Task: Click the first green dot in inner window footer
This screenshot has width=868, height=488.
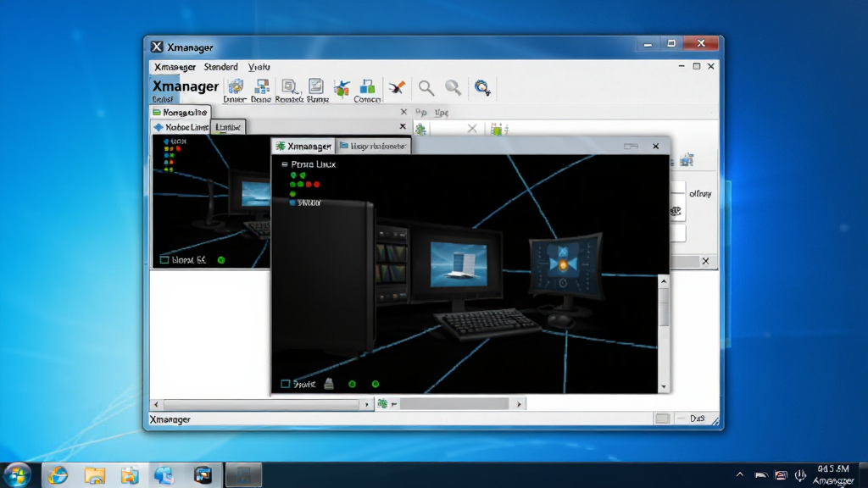Action: coord(352,384)
